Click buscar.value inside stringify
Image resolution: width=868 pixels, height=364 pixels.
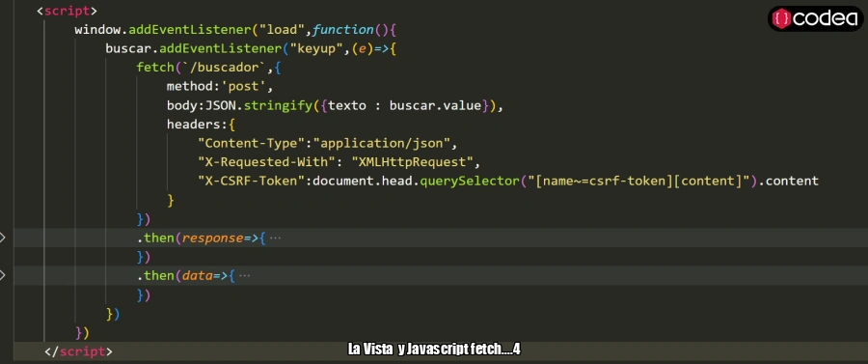(435, 105)
